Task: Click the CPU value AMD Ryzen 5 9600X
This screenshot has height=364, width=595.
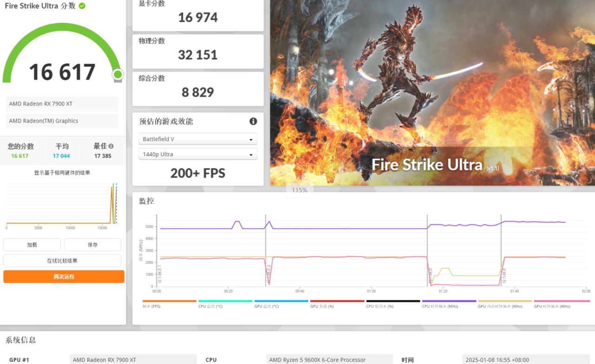Action: click(x=330, y=359)
